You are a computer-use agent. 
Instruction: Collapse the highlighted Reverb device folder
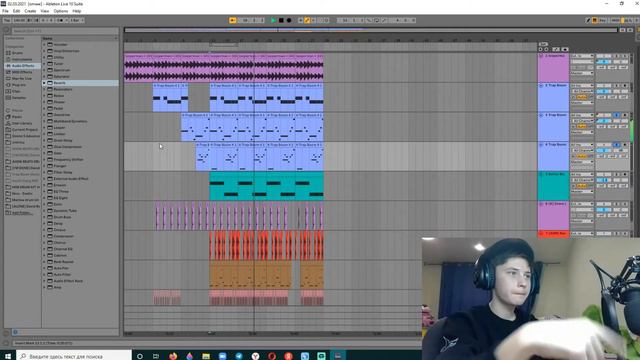(x=44, y=83)
